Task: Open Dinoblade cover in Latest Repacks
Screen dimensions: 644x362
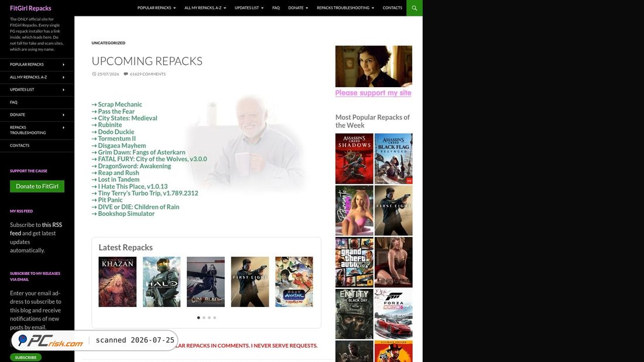Action: (x=205, y=282)
